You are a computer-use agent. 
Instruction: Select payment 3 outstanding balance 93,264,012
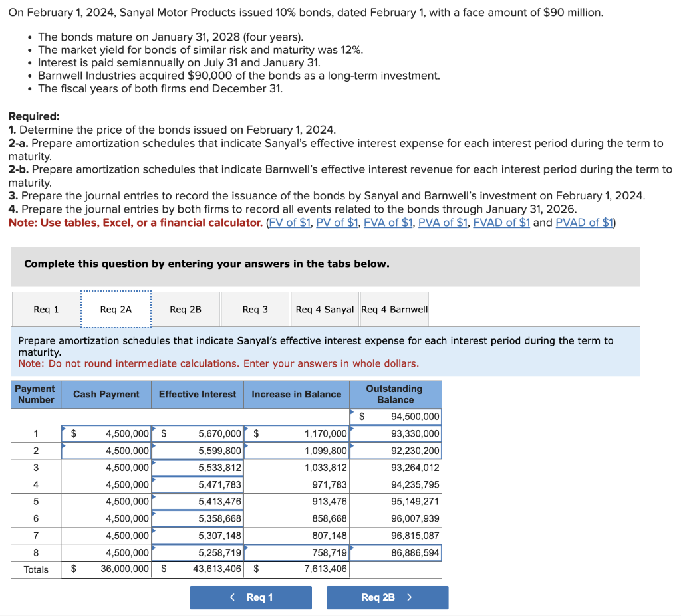[396, 468]
